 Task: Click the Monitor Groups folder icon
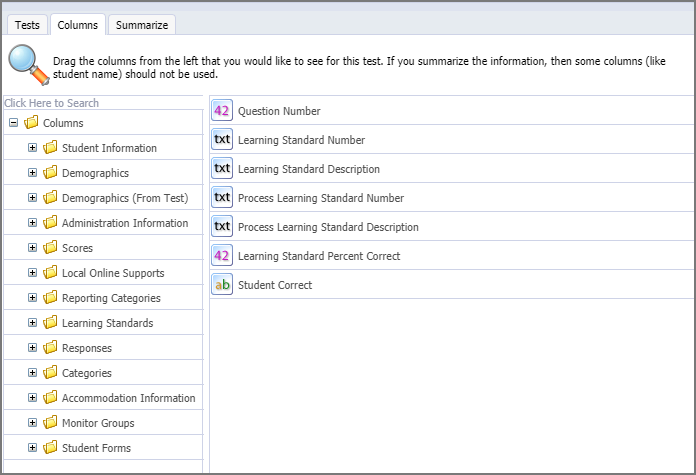tap(50, 422)
